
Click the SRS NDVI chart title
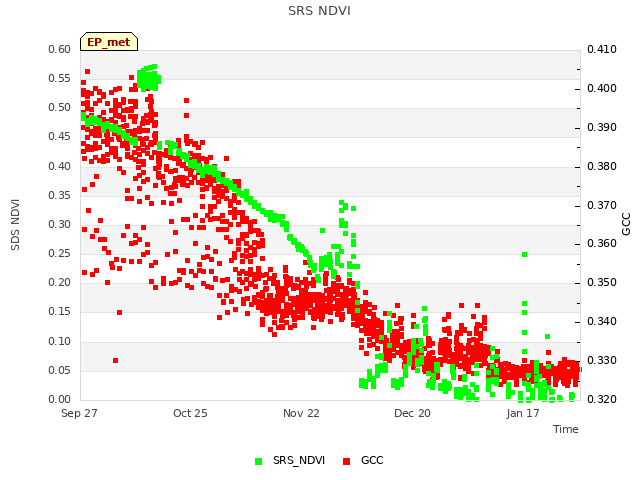click(319, 11)
